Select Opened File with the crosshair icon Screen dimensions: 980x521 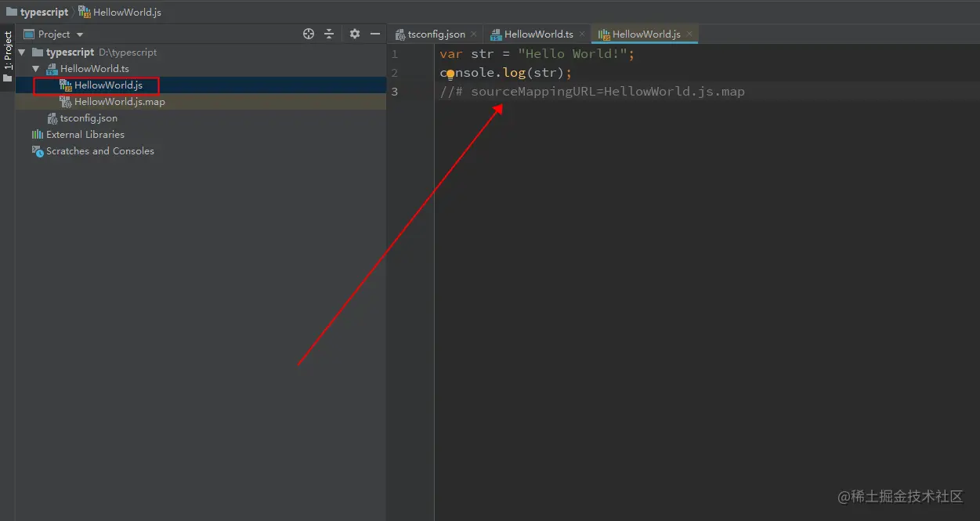click(308, 34)
